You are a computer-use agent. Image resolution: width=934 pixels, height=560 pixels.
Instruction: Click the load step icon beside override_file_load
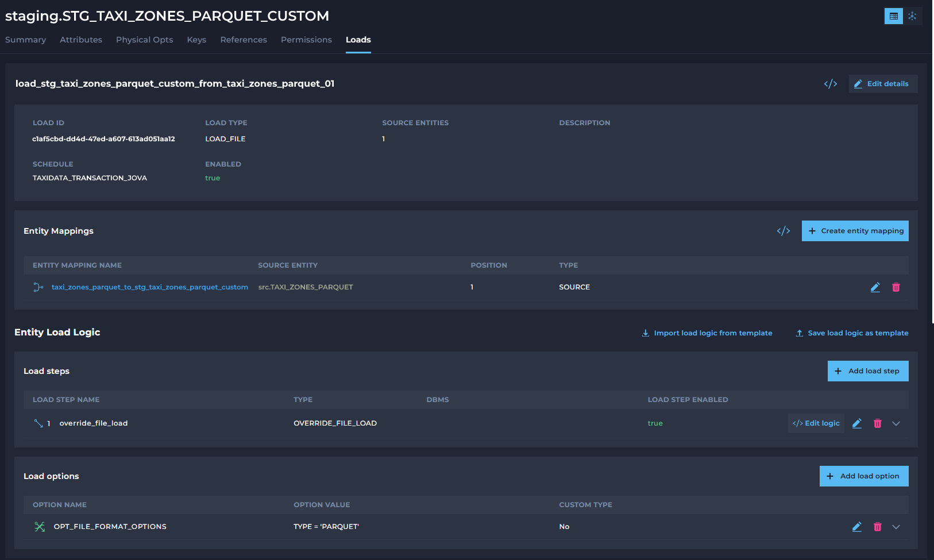pyautogui.click(x=38, y=423)
